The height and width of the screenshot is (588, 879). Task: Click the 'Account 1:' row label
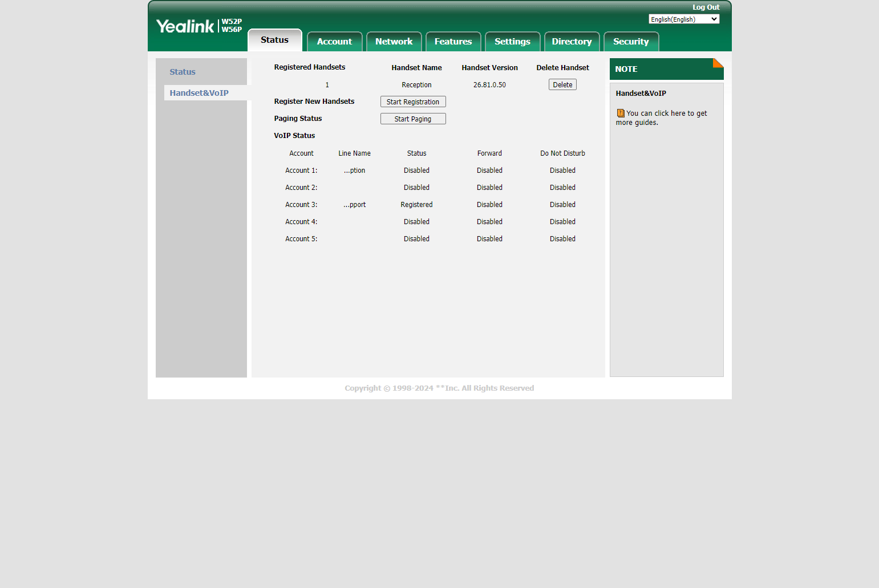[x=302, y=171]
